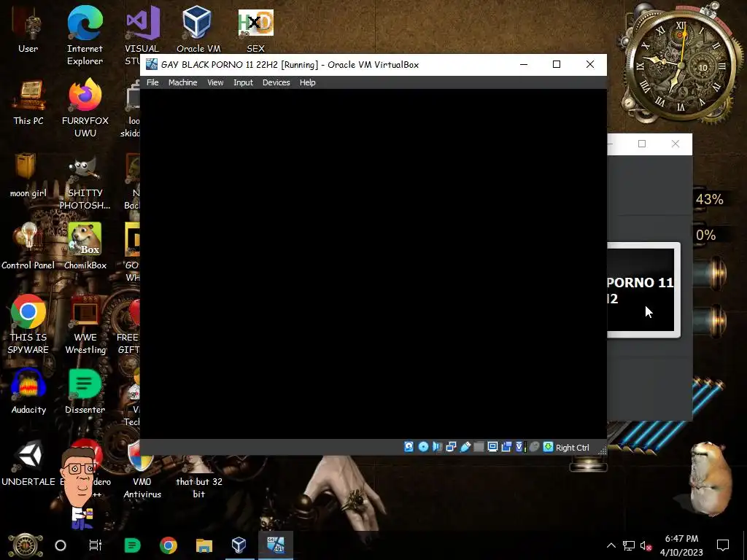Click the Right Ctrl host key label
This screenshot has width=747, height=560.
point(572,448)
